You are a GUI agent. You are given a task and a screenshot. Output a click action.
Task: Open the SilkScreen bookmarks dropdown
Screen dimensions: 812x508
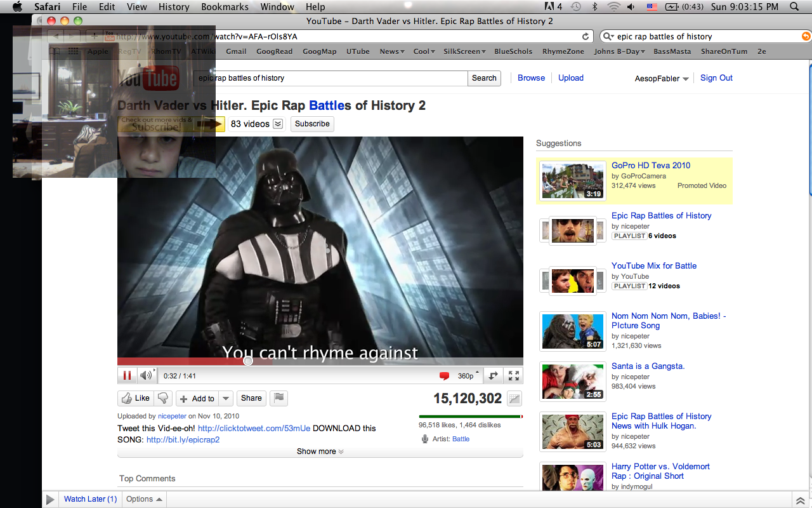coord(464,51)
